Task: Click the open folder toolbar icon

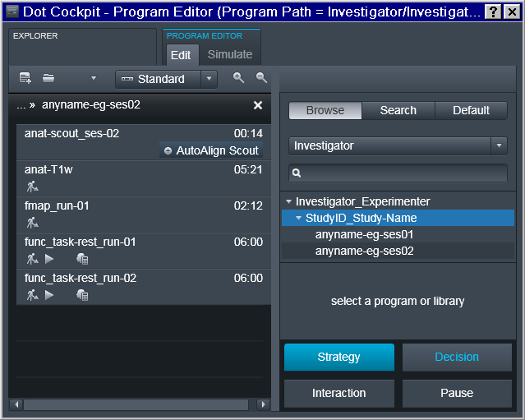Action: [x=48, y=78]
